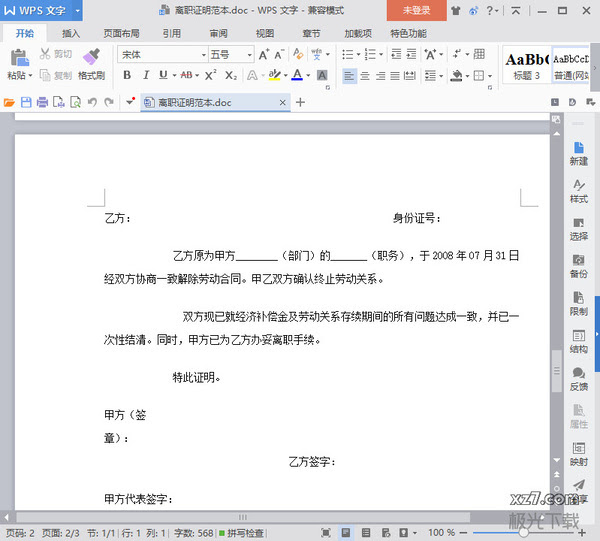600x541 pixels.
Task: Click the vertical scrollbar thumb
Action: pyautogui.click(x=557, y=371)
